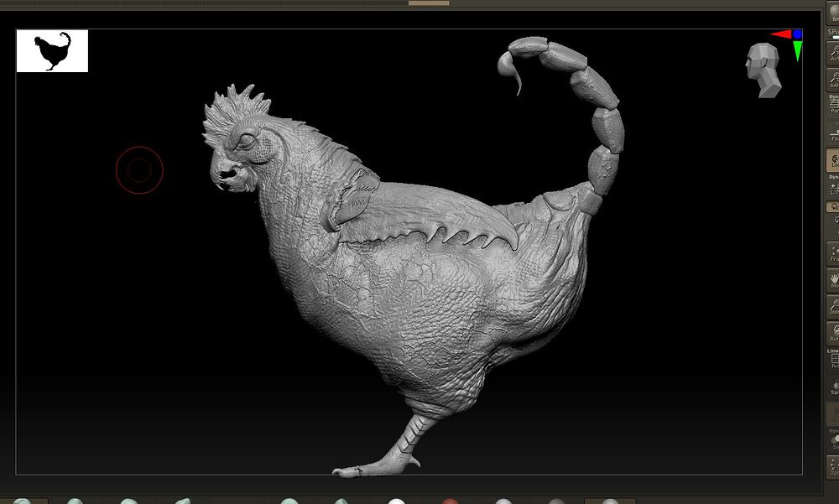839x504 pixels.
Task: Select the Zoom 3D navigation tool
Action: tap(833, 305)
